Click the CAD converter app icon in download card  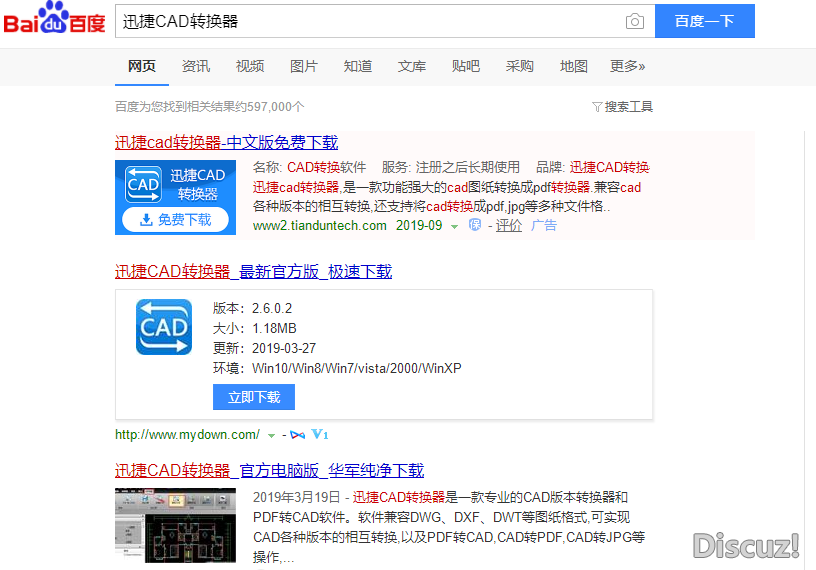164,327
